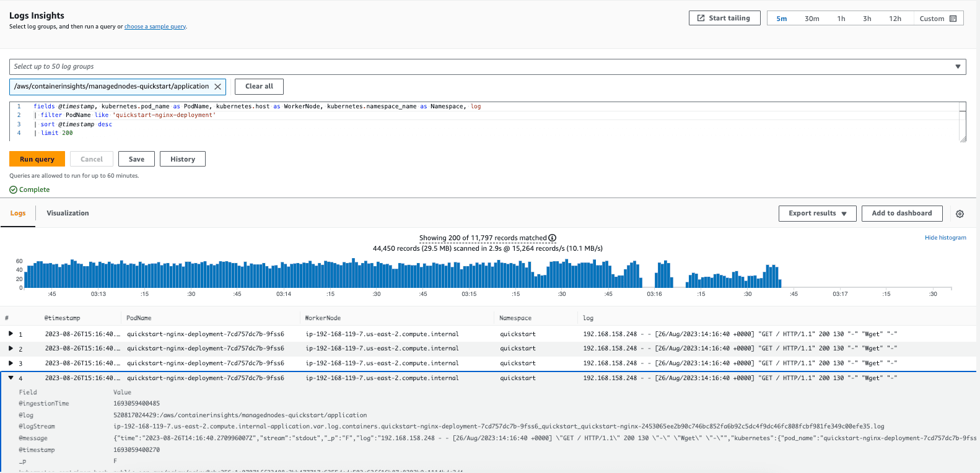
Task: Click the Showing 200 of 11,797 records text
Action: pyautogui.click(x=483, y=238)
